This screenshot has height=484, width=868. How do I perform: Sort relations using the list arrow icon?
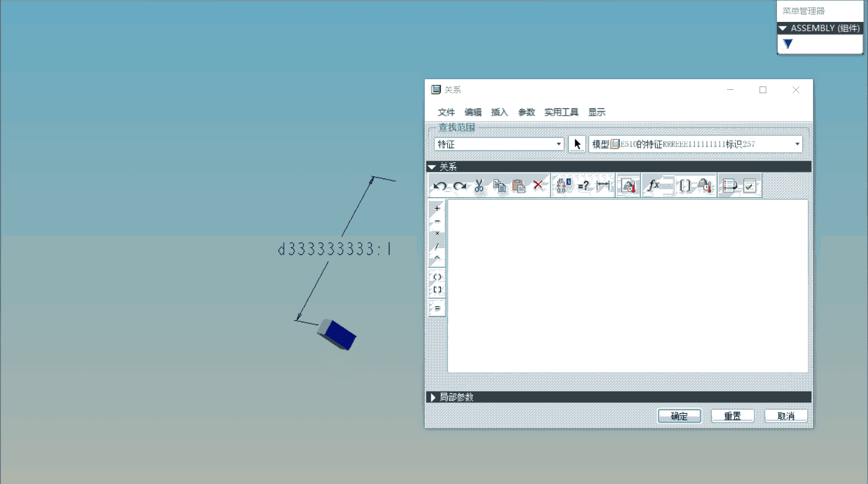pyautogui.click(x=730, y=186)
